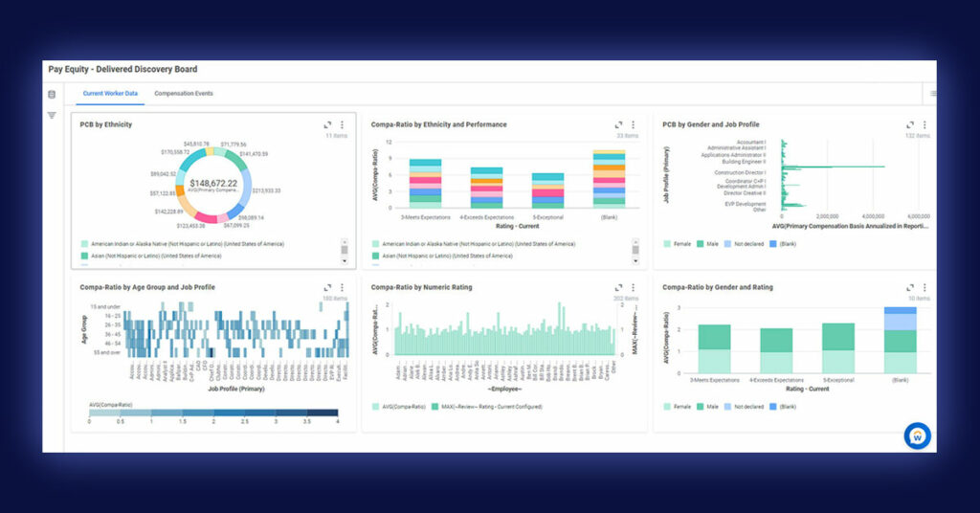Toggle Male legend in PCB by Gender chart
Viewport: 980px width, 513px height.
pyautogui.click(x=708, y=244)
